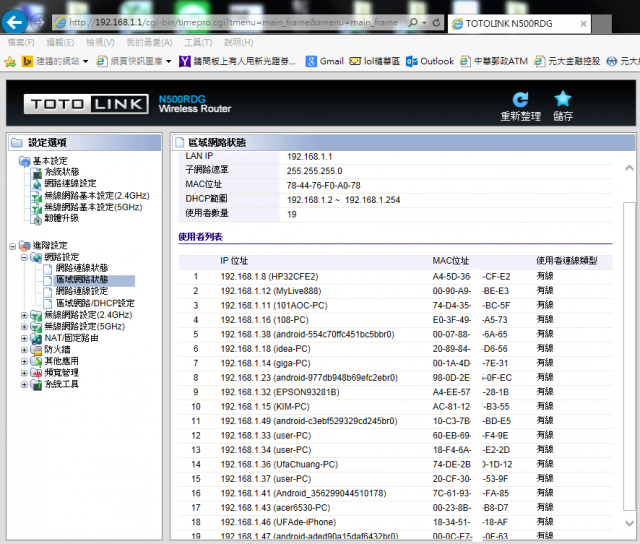This screenshot has height=544, width=640.
Task: Click the 頻寬管理 icon
Action: (x=36, y=373)
